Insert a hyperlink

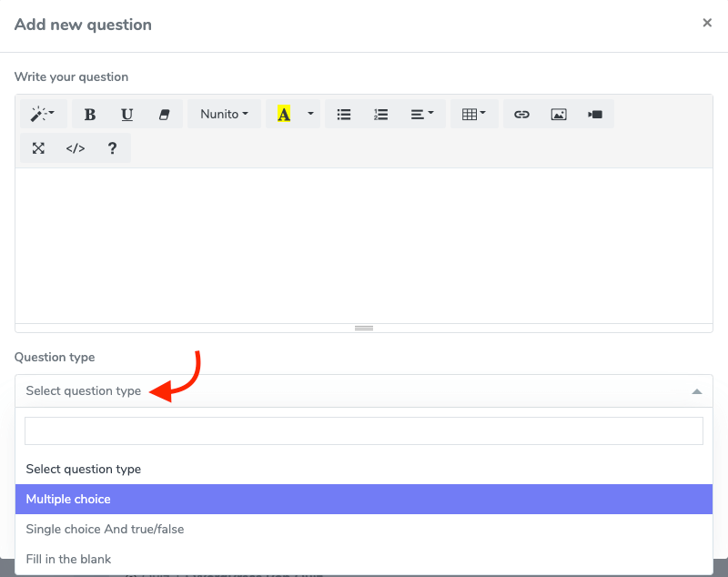click(x=521, y=114)
